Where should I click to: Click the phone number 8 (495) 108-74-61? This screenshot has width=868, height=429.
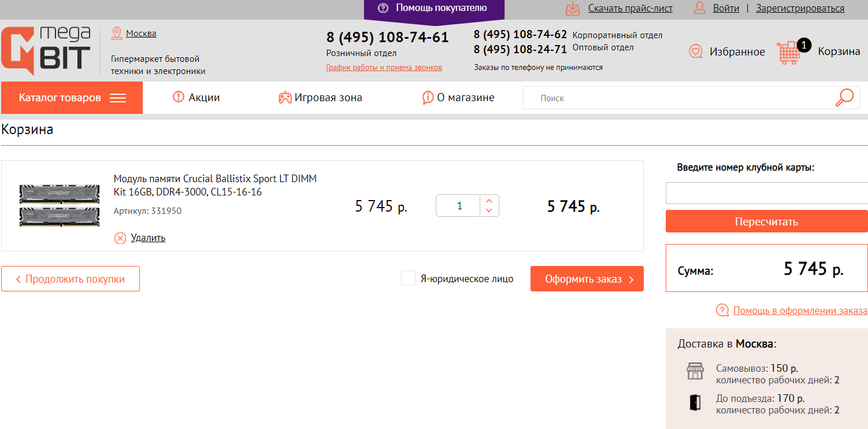click(x=388, y=38)
